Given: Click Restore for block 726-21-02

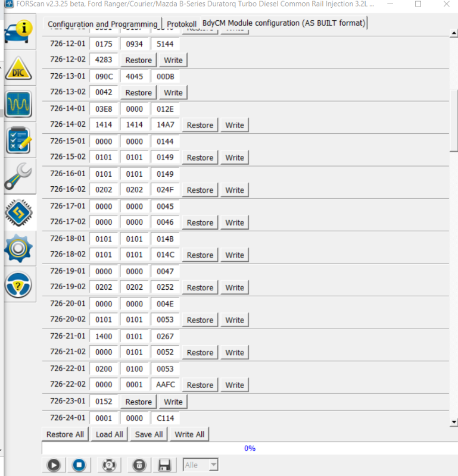Looking at the screenshot, I should click(x=200, y=352).
